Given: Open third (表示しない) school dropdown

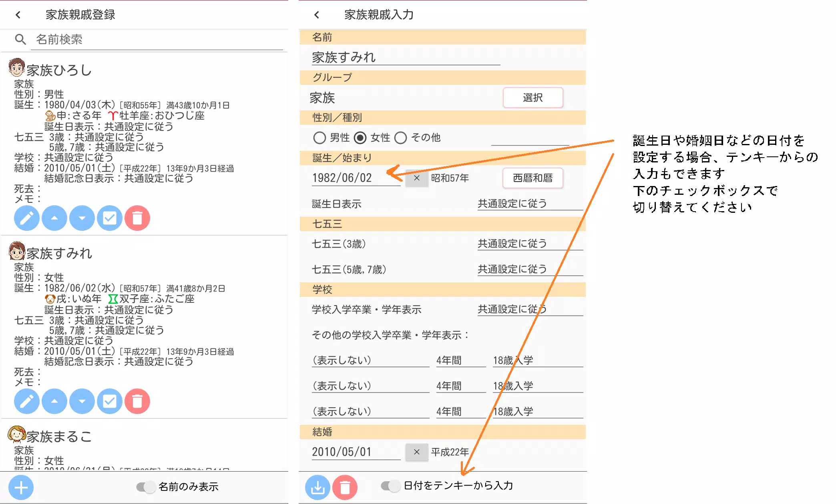Looking at the screenshot, I should pos(370,411).
